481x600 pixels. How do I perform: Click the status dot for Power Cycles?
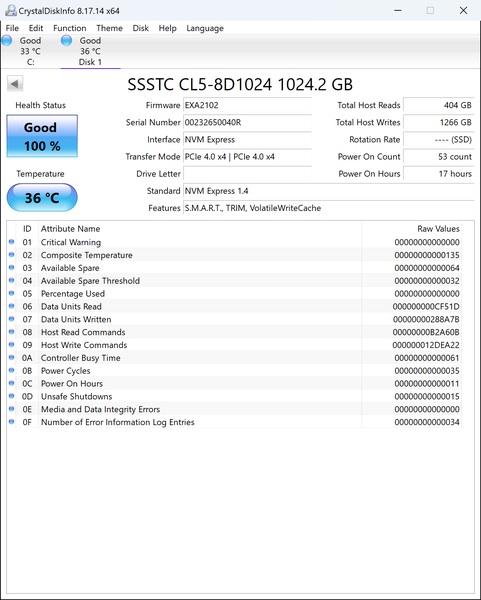(11, 370)
